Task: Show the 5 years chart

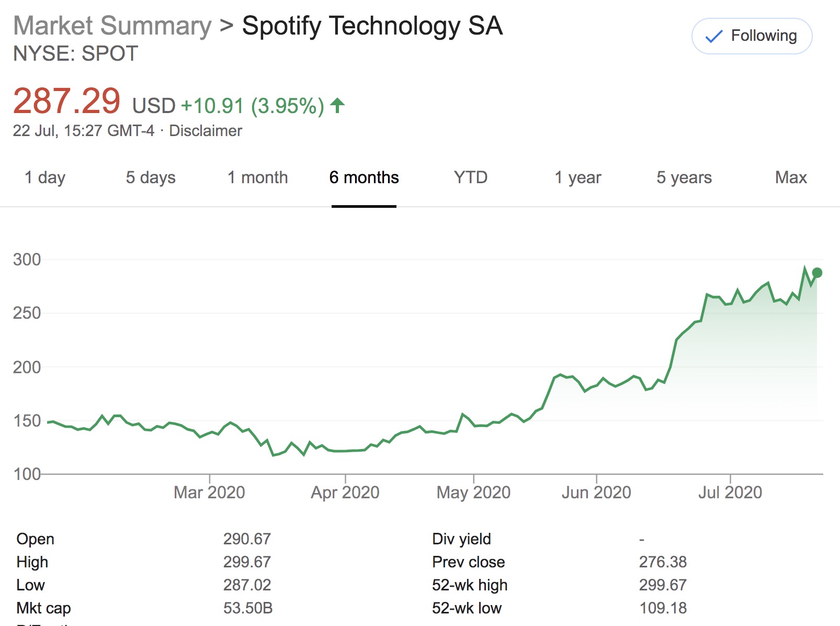Action: pyautogui.click(x=684, y=177)
